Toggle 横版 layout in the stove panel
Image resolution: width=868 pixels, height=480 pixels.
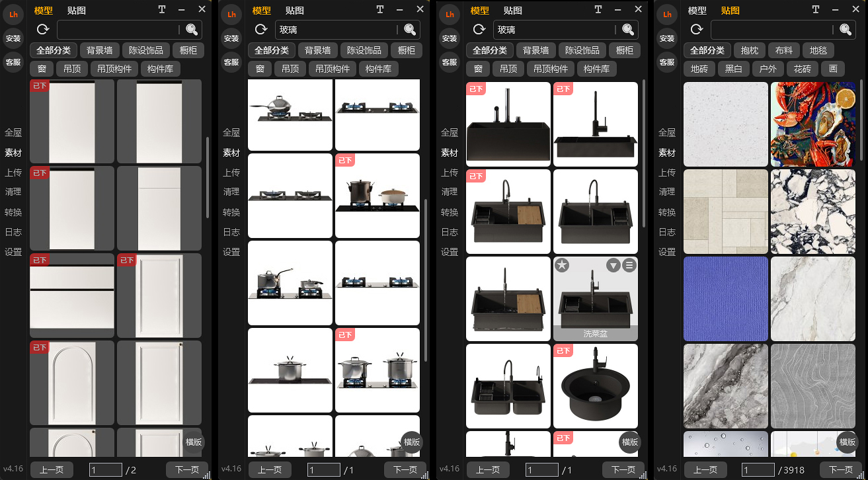pyautogui.click(x=412, y=442)
